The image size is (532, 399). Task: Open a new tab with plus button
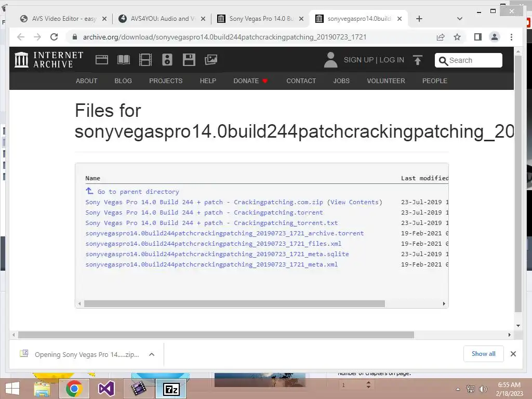[419, 19]
